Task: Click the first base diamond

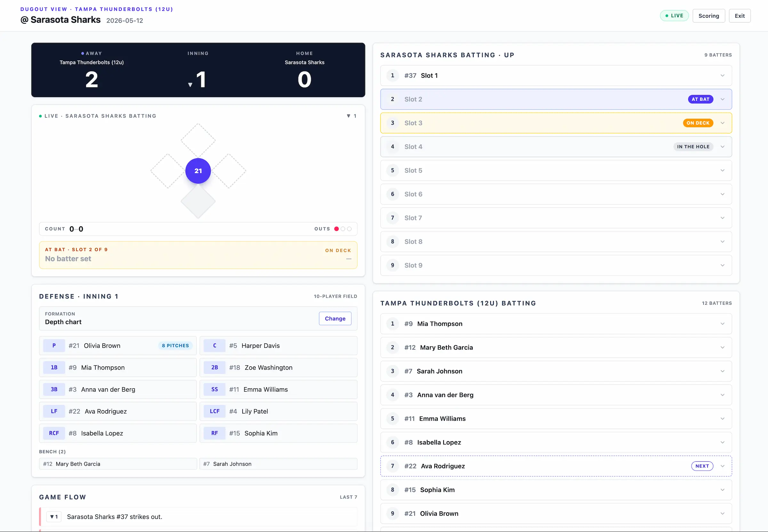Action: (228, 171)
